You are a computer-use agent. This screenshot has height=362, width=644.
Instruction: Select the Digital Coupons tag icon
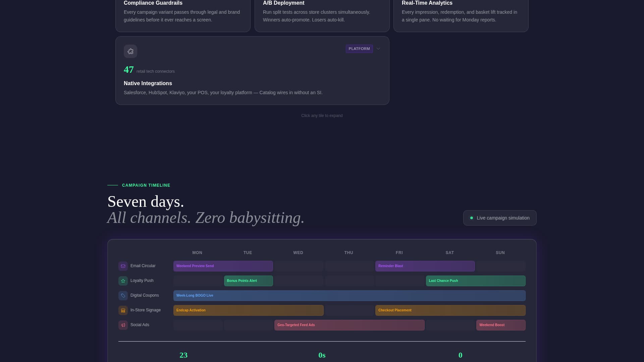[123, 295]
